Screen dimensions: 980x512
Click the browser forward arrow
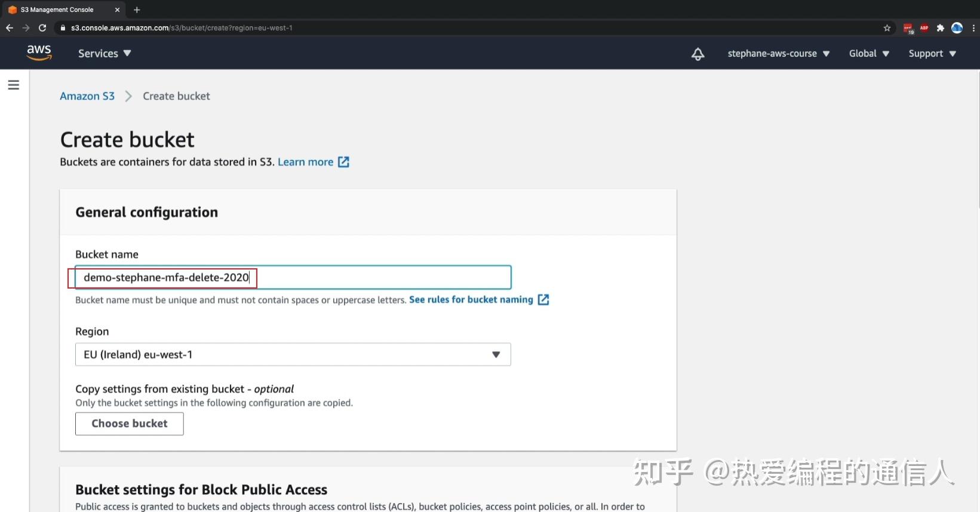point(26,27)
